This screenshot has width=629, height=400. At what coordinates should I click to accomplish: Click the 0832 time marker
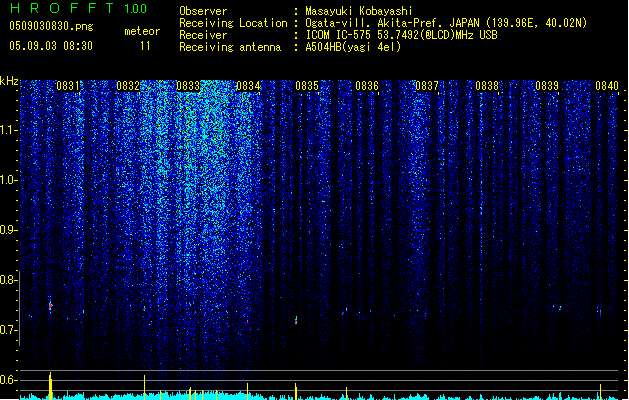pyautogui.click(x=128, y=86)
